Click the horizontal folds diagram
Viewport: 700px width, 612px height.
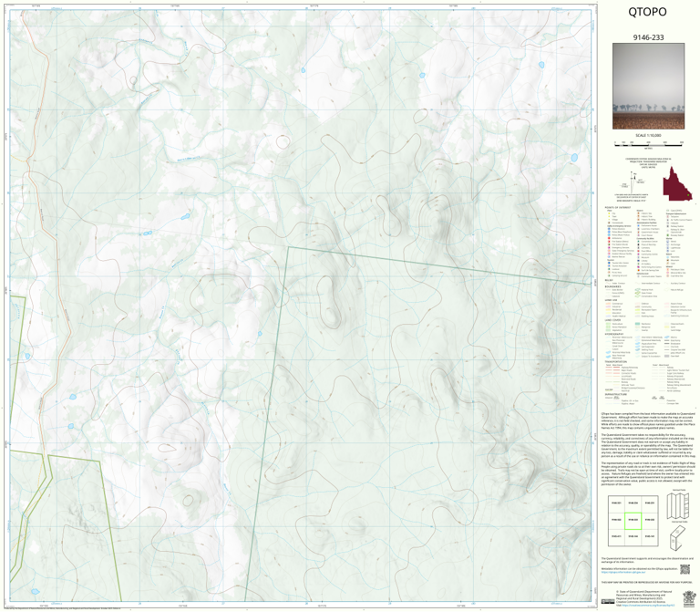click(678, 538)
